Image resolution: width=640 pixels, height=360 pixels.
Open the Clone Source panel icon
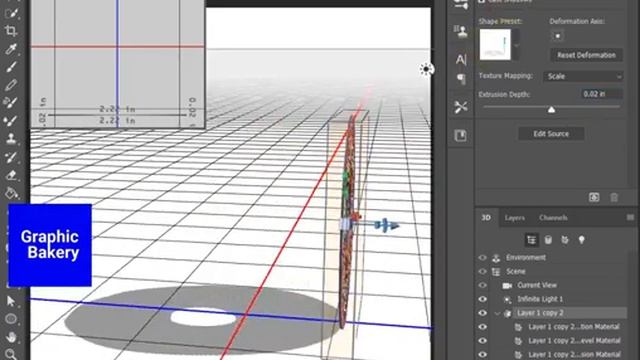461,31
